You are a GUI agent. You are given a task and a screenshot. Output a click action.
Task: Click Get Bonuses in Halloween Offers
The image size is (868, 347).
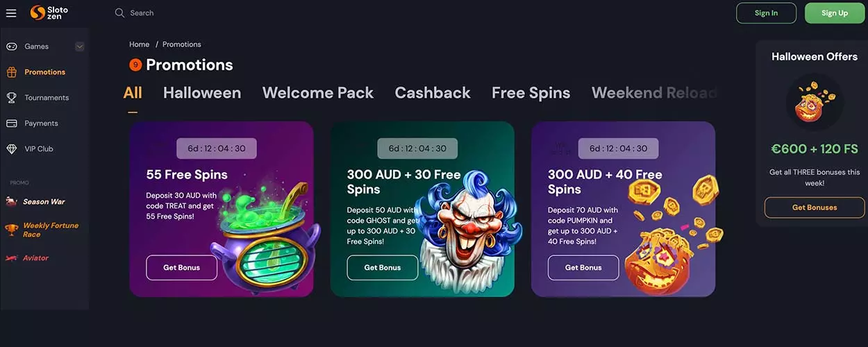pyautogui.click(x=815, y=208)
